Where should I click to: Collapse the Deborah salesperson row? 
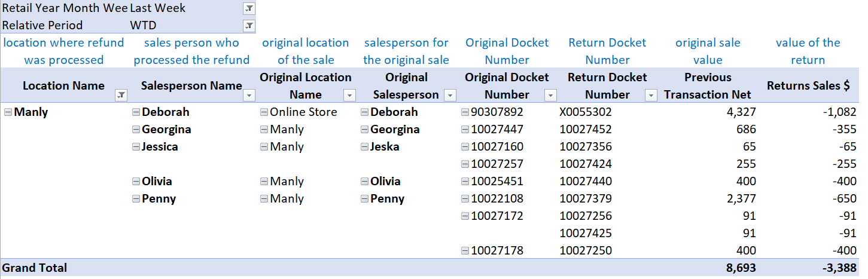click(136, 112)
